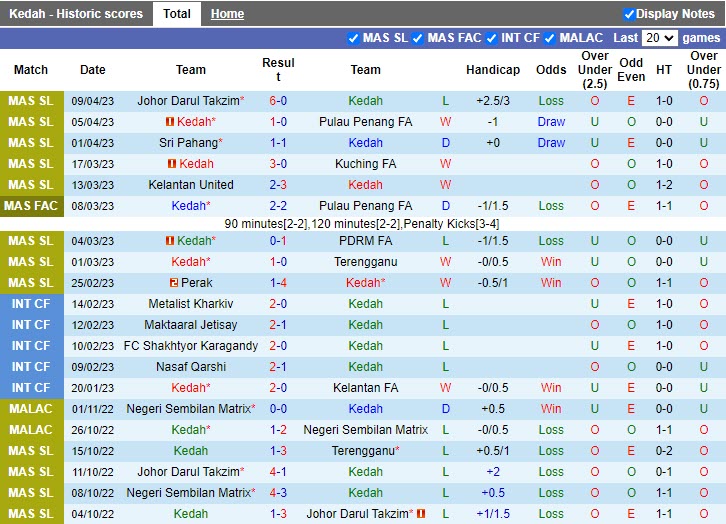
Task: Click handicap value +2.5/3 on 09/04/23
Action: coord(493,101)
